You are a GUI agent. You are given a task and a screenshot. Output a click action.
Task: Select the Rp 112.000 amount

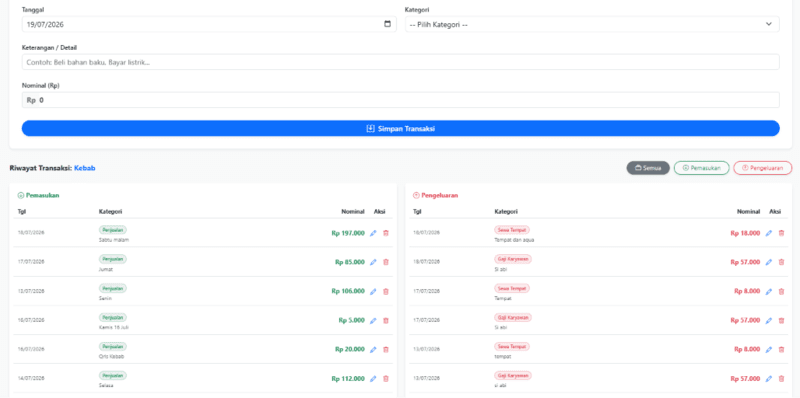(x=348, y=379)
